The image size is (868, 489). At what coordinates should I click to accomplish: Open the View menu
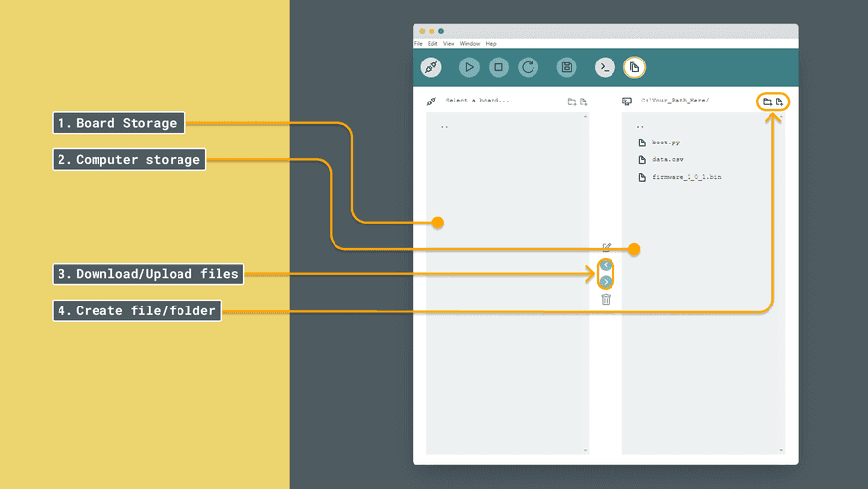pyautogui.click(x=449, y=44)
